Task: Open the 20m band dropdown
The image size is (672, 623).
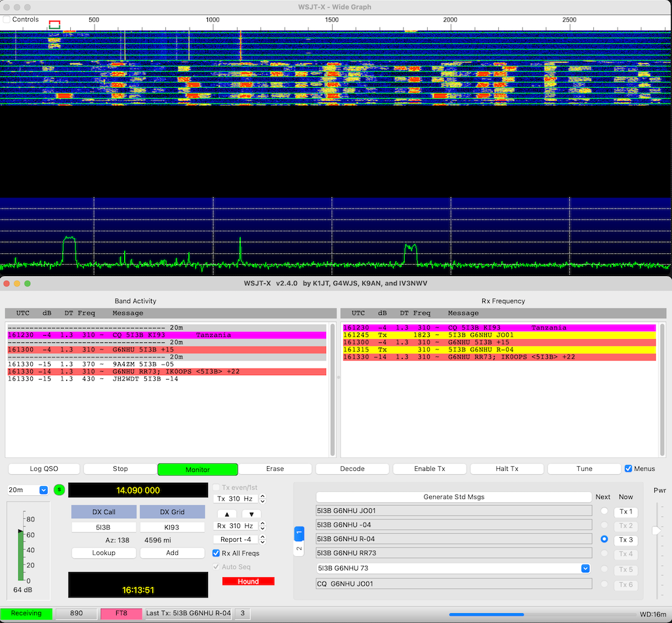Action: point(44,490)
